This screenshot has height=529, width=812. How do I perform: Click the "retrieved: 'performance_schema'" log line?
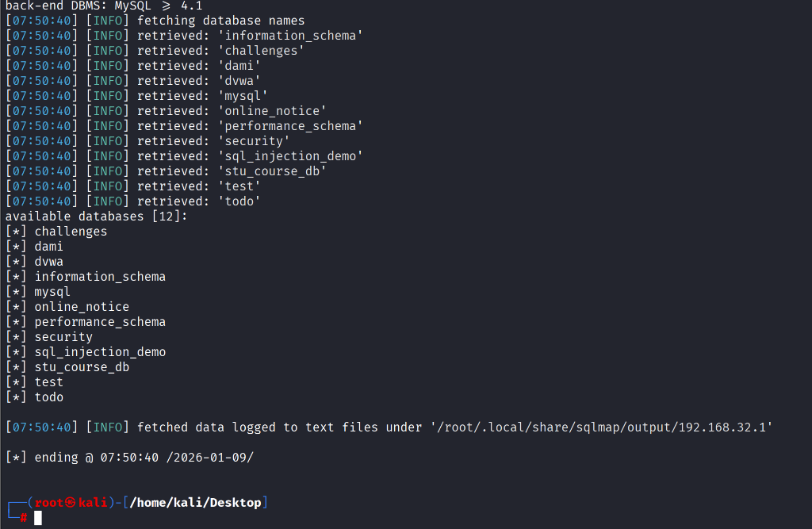[x=250, y=126]
